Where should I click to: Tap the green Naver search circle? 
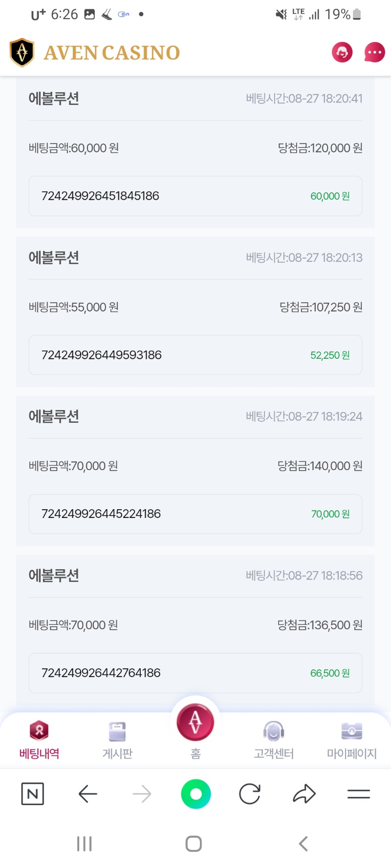(x=195, y=794)
